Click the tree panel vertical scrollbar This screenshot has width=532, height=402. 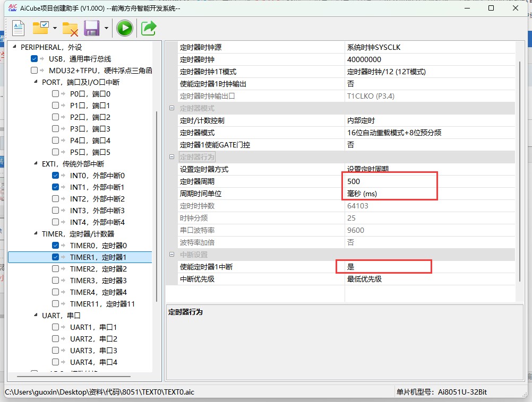click(157, 206)
